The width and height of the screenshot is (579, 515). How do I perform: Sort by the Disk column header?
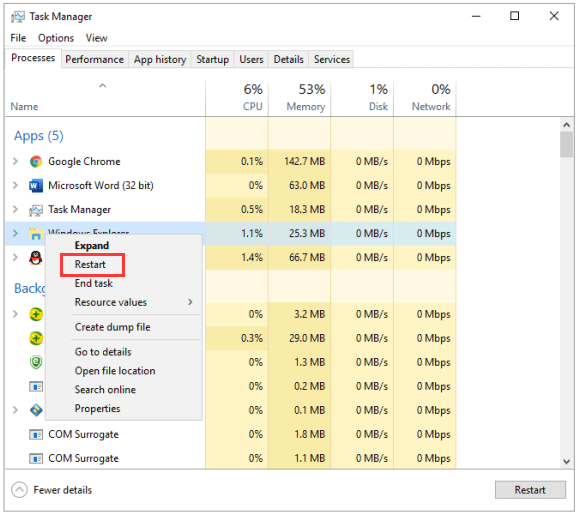click(362, 98)
